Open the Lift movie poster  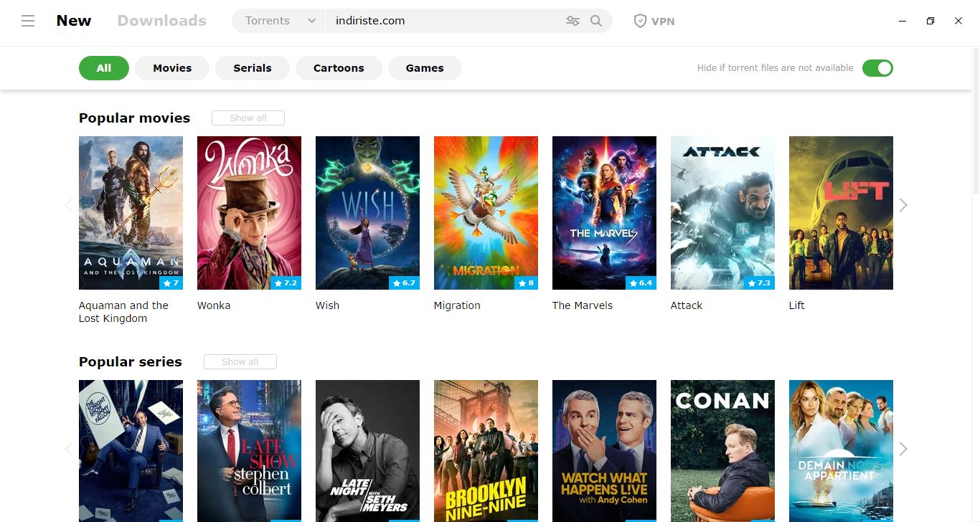tap(841, 213)
